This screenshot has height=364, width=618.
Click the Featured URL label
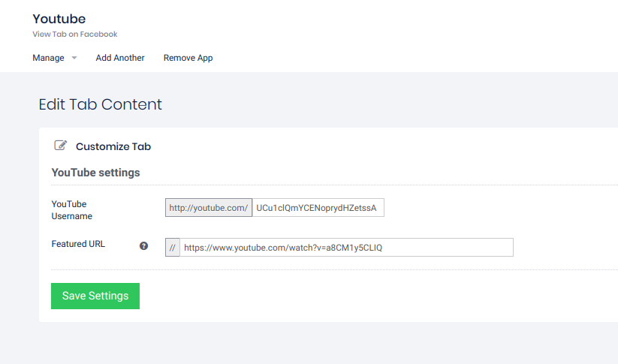tap(78, 244)
